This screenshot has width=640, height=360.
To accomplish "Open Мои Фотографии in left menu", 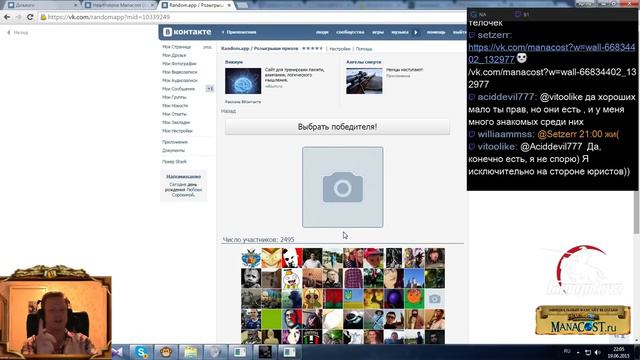I will (x=179, y=64).
